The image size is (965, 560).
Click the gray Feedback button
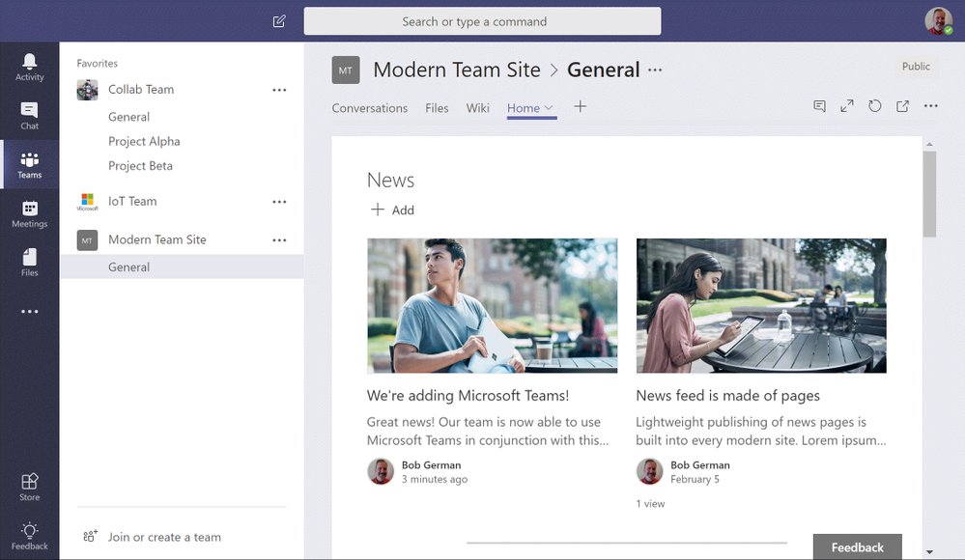pos(858,546)
